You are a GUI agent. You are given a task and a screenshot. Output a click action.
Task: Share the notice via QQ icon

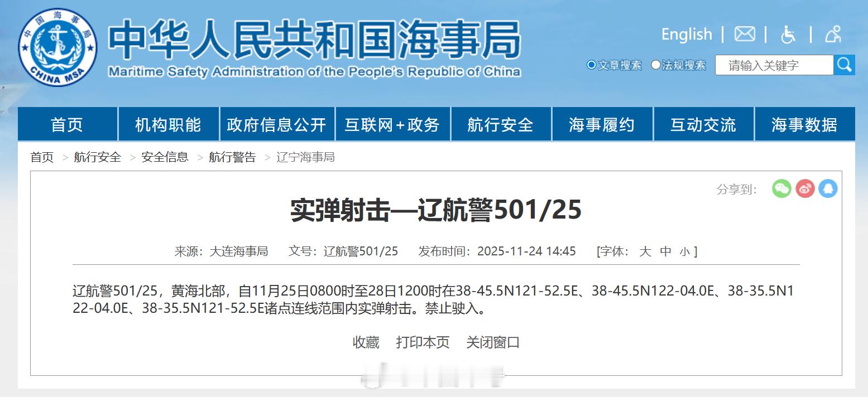[828, 188]
